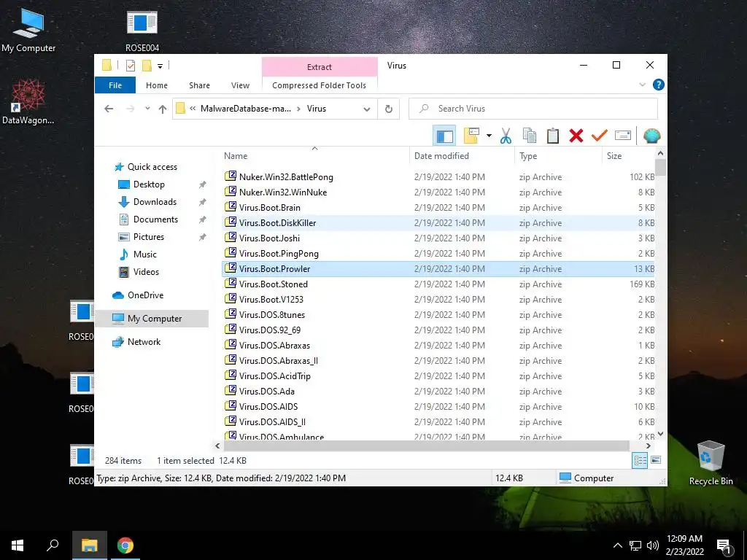Click the quick access New folder icon

[147, 66]
